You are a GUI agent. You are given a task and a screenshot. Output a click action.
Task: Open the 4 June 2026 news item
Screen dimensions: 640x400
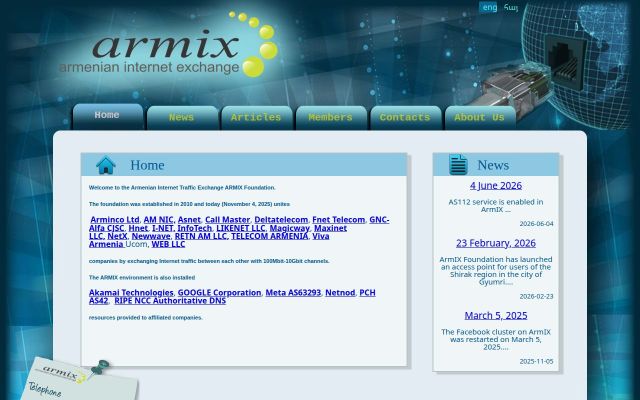point(496,185)
